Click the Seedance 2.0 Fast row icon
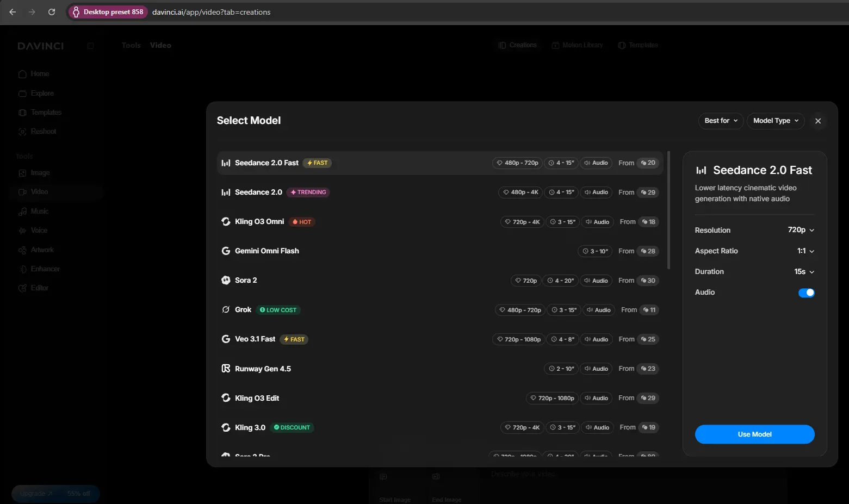 coord(226,163)
